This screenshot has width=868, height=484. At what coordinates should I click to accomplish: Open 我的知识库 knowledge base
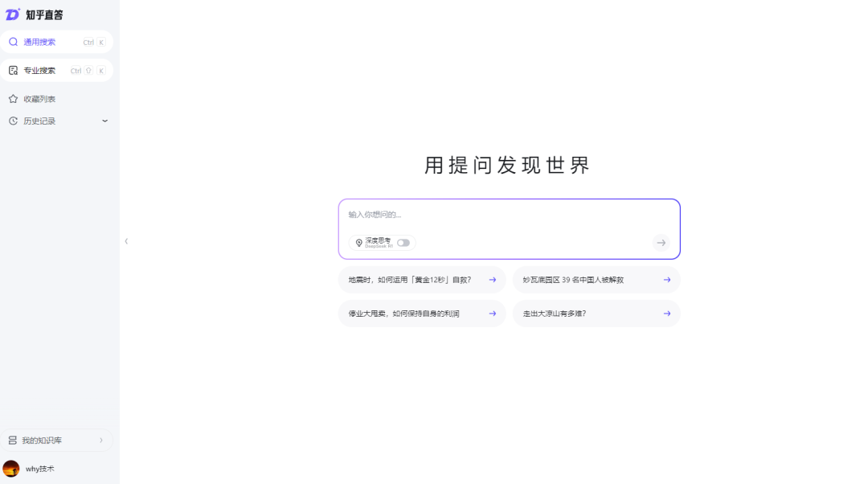[56, 441]
